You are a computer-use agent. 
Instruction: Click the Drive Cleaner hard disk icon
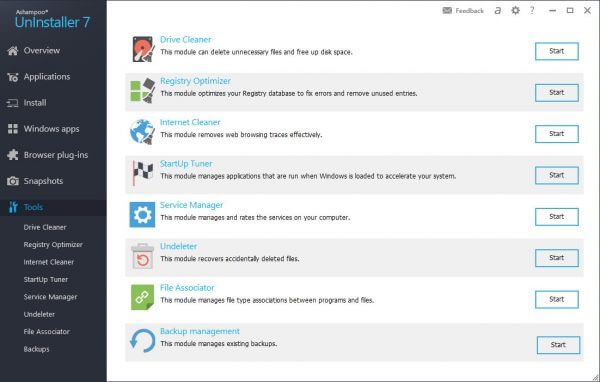tap(143, 49)
